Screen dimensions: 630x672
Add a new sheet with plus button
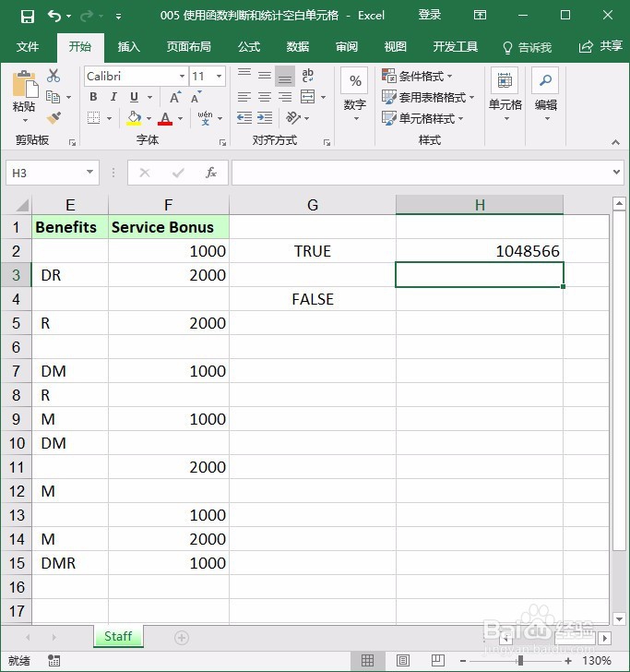pyautogui.click(x=181, y=638)
